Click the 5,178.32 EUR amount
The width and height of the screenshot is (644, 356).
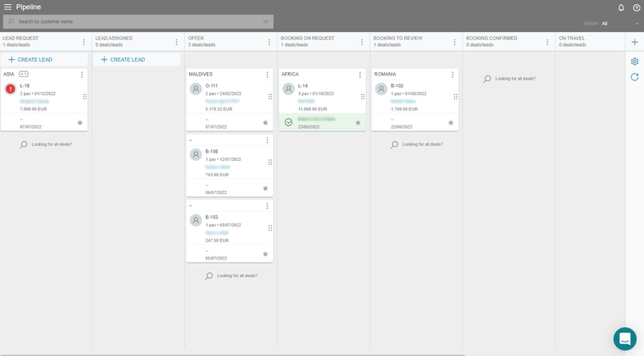(219, 109)
